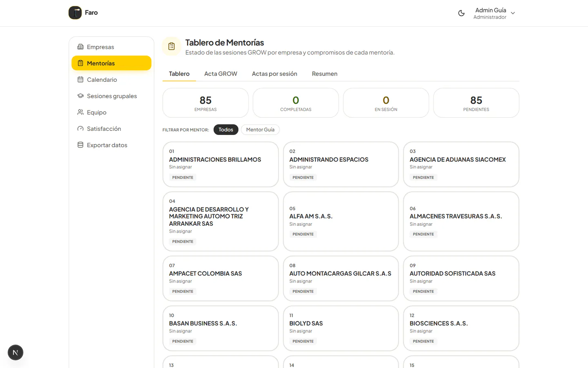Switch to the Acta GROW tab

(220, 74)
